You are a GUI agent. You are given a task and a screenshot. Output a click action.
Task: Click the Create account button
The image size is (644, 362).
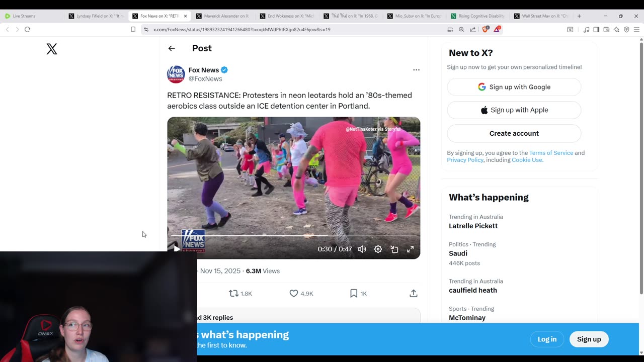514,133
